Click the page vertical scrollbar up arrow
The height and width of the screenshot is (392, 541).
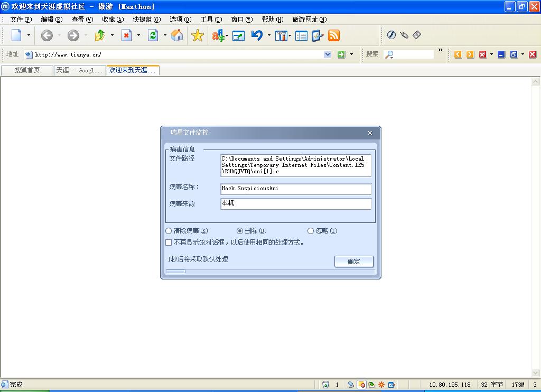536,82
